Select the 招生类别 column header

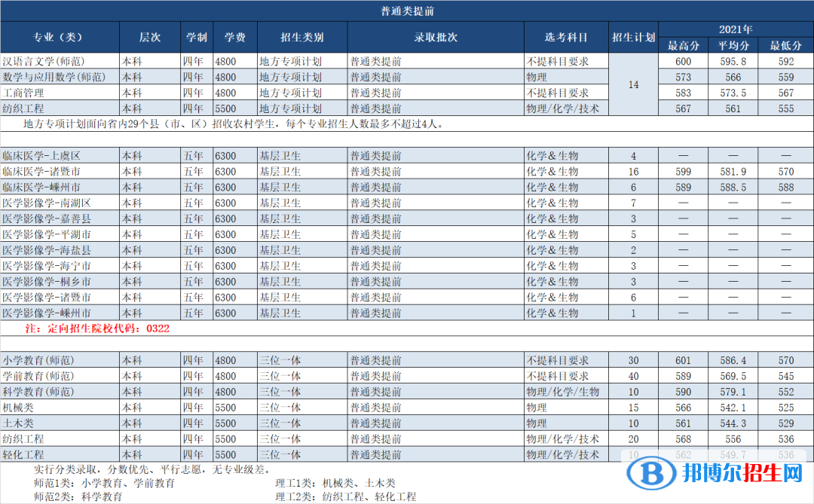click(x=302, y=38)
